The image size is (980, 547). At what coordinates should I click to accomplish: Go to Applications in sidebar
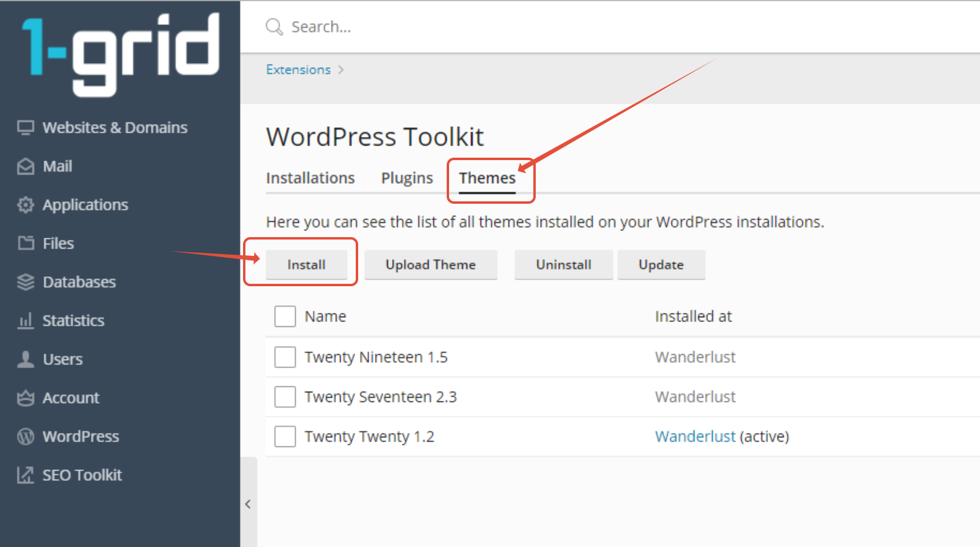pyautogui.click(x=85, y=205)
